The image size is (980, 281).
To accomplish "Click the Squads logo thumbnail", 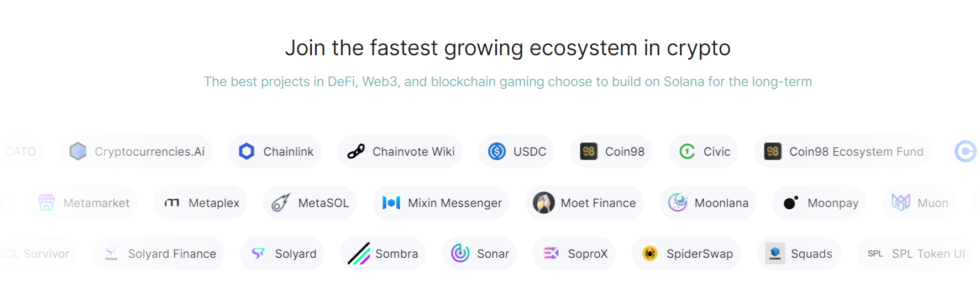I will coord(775,253).
